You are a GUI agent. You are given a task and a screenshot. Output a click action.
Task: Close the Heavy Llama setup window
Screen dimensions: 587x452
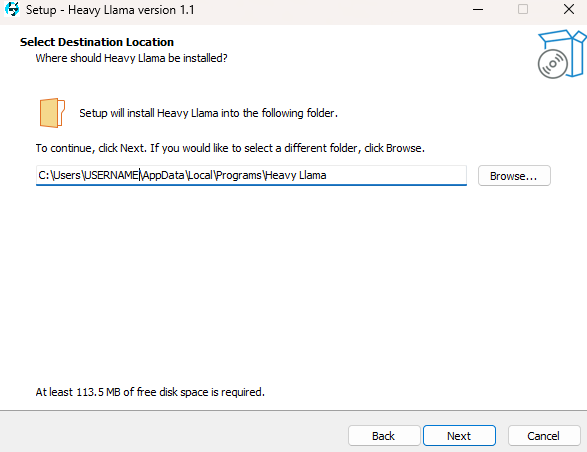click(x=569, y=9)
